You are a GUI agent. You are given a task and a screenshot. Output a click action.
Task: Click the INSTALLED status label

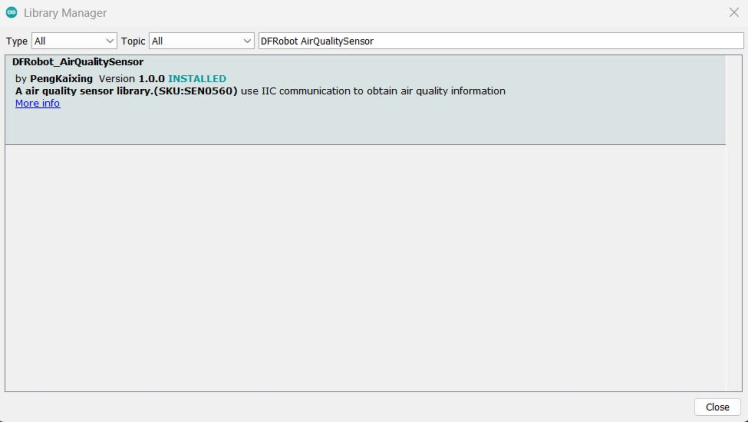[x=197, y=78]
